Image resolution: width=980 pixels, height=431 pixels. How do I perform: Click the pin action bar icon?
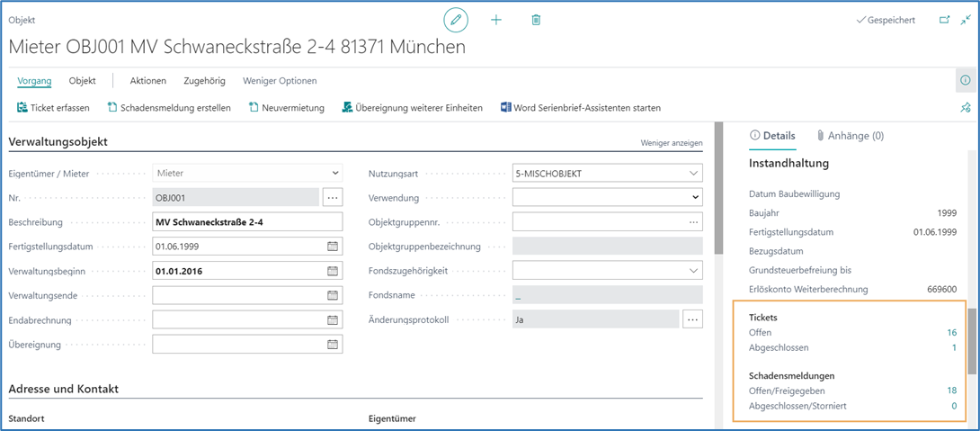click(966, 108)
